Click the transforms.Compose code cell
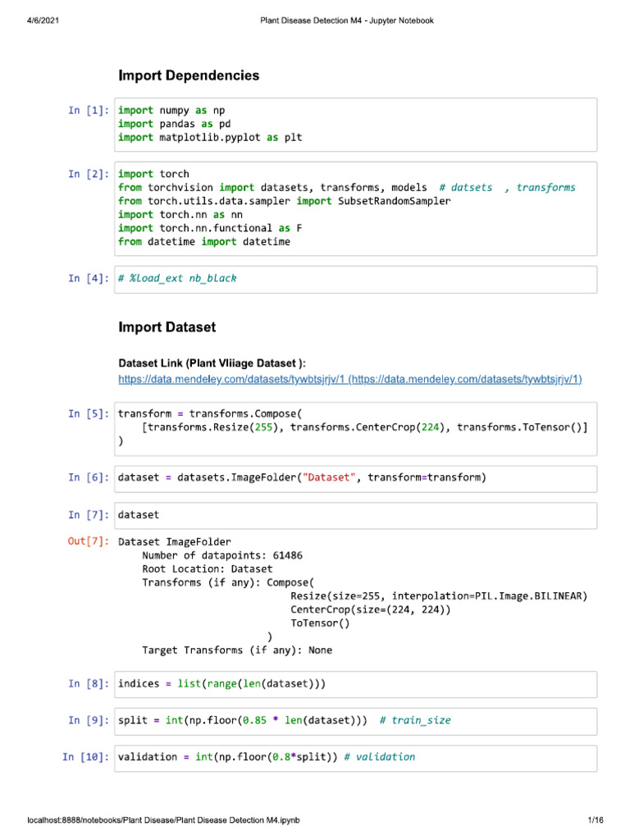Screen dimensions: 630x840 (357, 427)
